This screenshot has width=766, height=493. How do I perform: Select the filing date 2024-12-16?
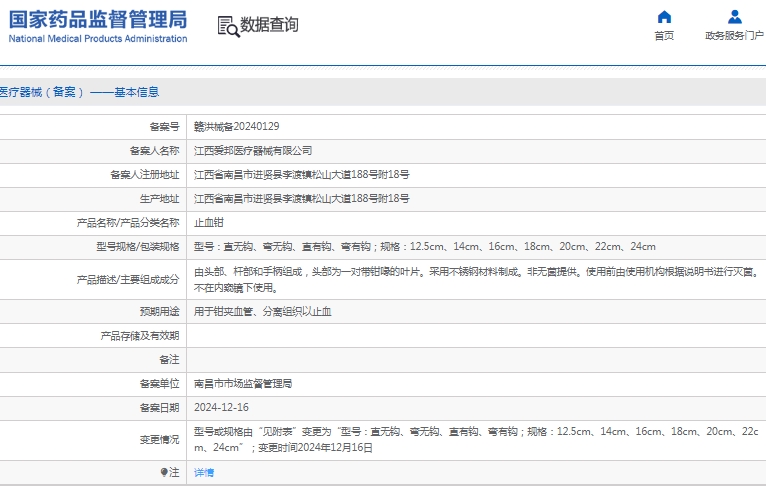[x=221, y=407]
